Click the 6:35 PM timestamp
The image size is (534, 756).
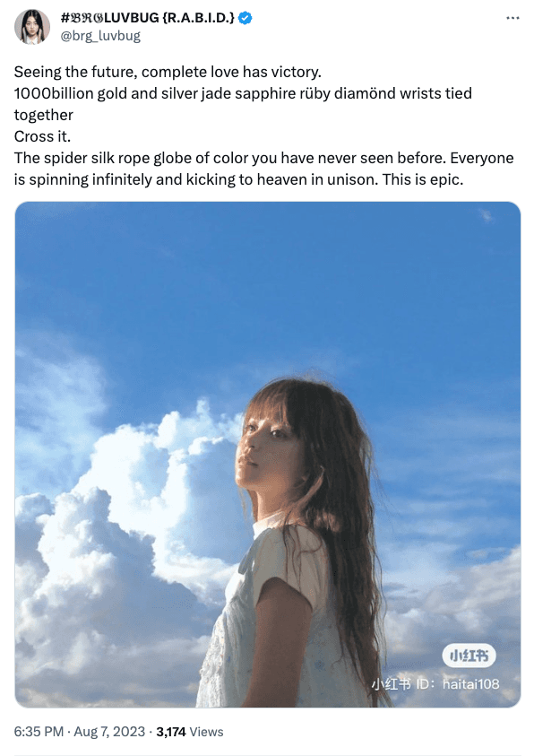pyautogui.click(x=39, y=732)
